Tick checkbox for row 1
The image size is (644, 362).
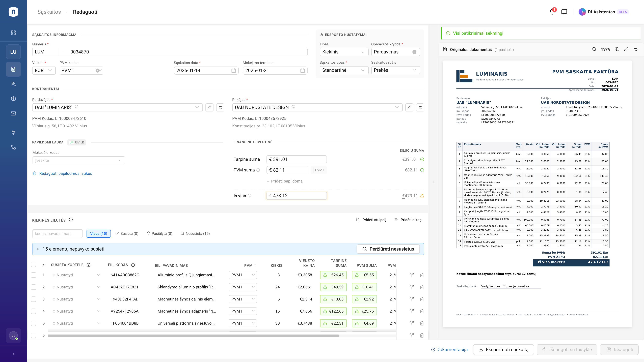point(34,275)
